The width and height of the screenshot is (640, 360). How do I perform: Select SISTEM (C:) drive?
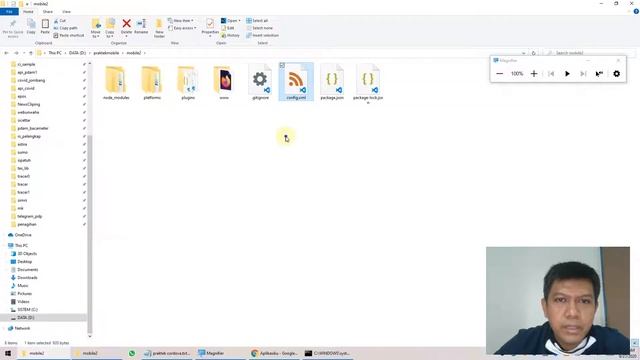27,309
